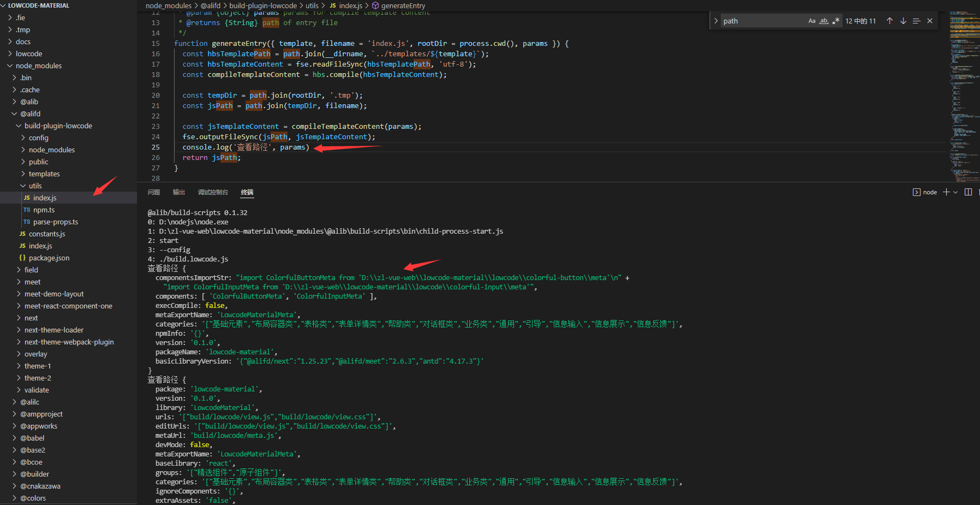
Task: Toggle Find in Selection filter icon
Action: pyautogui.click(x=916, y=20)
